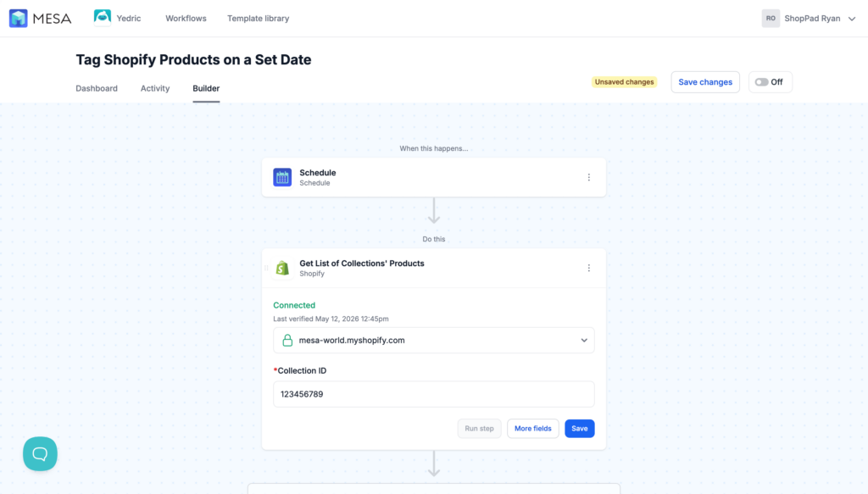Switch to the Activity tab
The height and width of the screenshot is (494, 868).
pos(155,88)
